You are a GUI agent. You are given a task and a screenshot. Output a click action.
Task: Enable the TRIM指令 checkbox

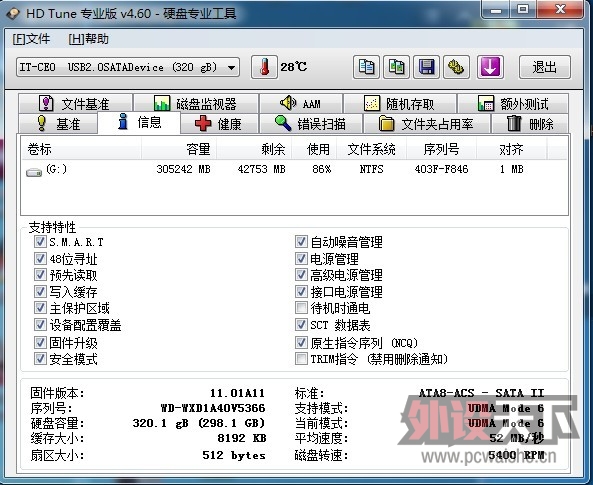[301, 358]
